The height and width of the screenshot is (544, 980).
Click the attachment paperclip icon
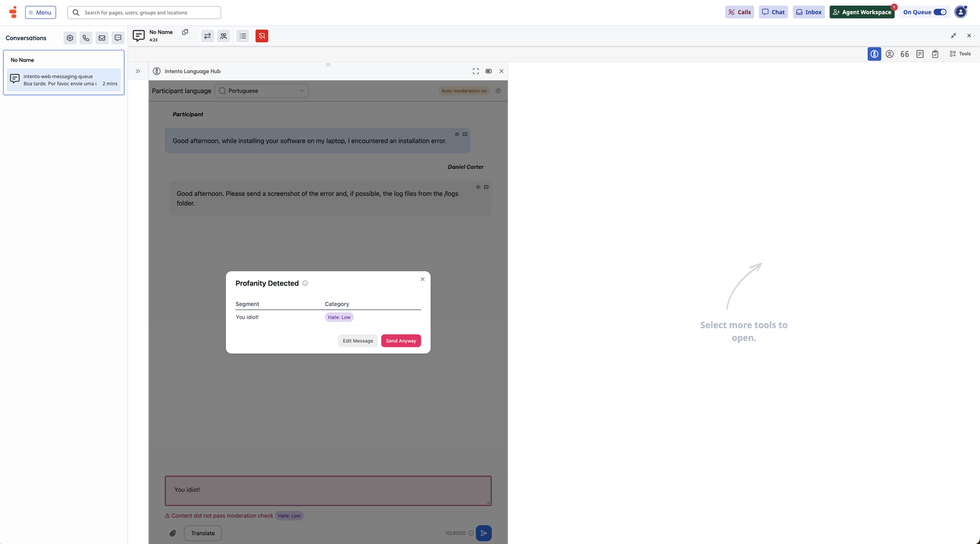(173, 533)
